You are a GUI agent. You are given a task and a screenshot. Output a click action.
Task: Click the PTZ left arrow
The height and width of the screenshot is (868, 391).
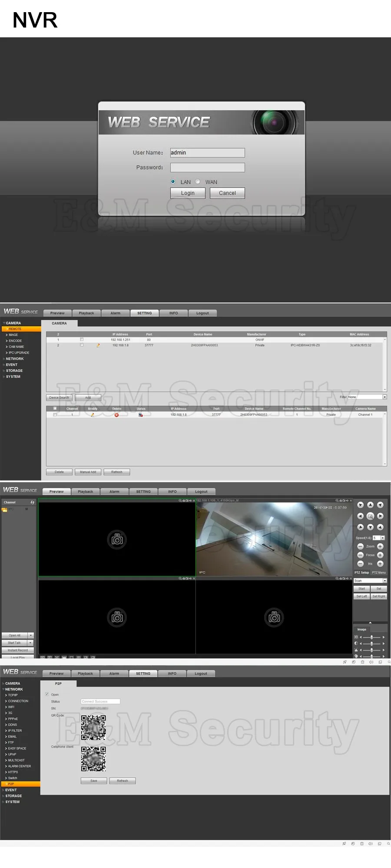(360, 516)
